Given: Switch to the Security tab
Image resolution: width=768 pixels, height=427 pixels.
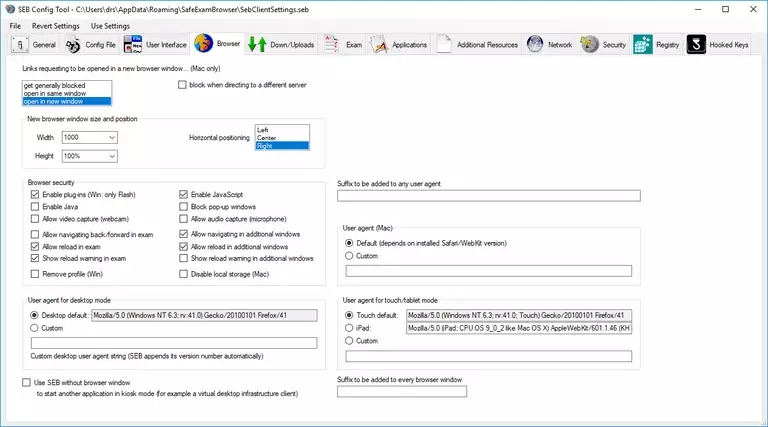Looking at the screenshot, I should pos(603,45).
